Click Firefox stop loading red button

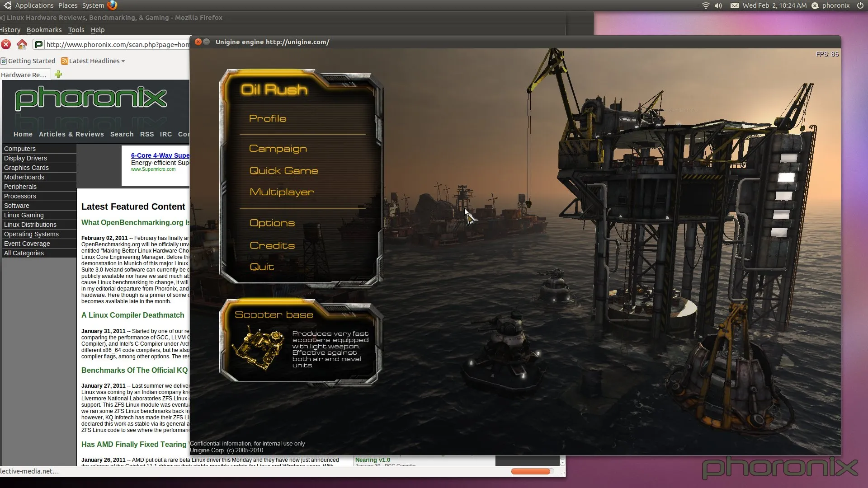pyautogui.click(x=6, y=44)
